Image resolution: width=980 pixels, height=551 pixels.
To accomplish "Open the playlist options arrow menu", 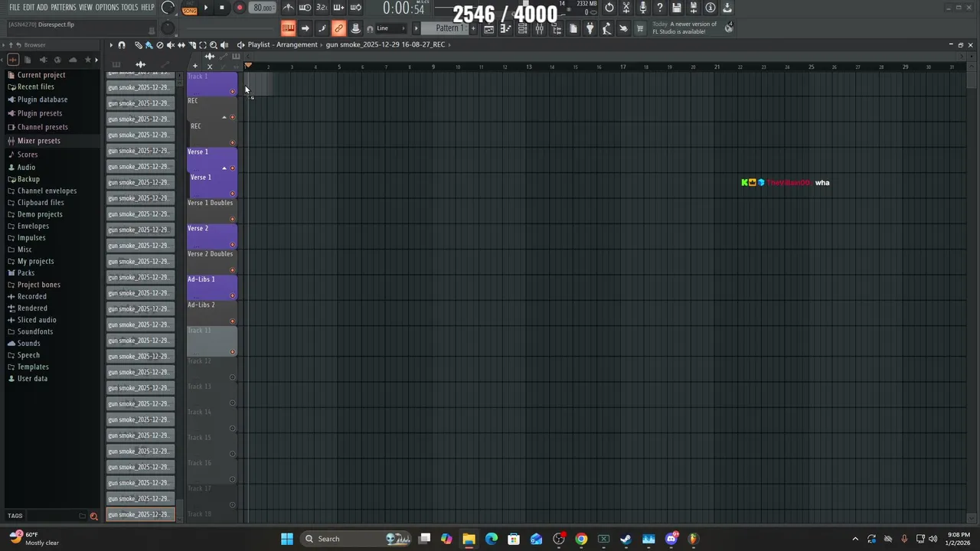I will click(111, 45).
